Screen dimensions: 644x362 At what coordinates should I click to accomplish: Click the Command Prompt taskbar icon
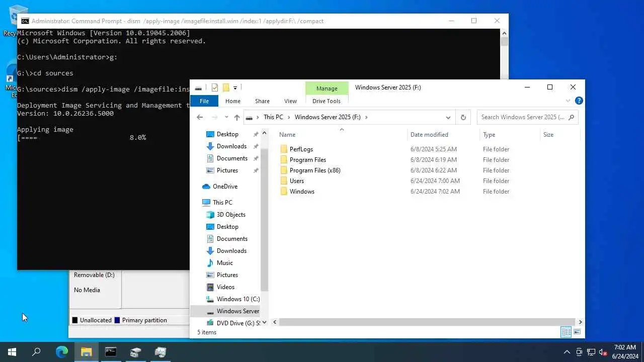tap(111, 352)
